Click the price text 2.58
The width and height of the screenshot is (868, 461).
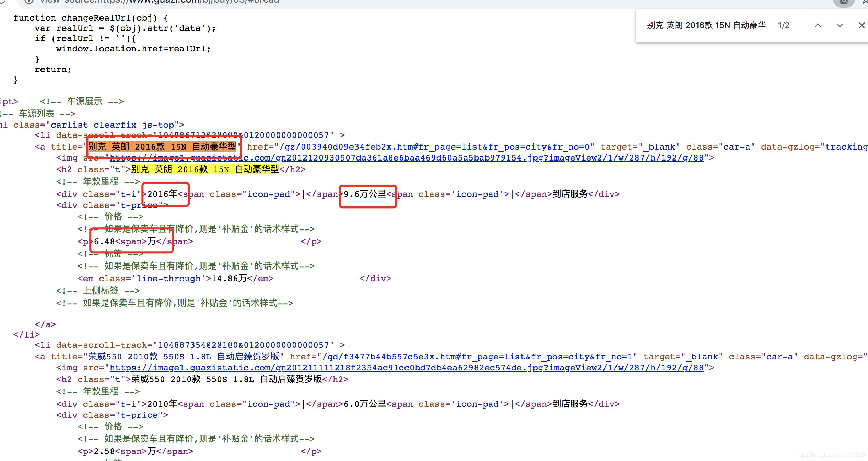(x=104, y=451)
